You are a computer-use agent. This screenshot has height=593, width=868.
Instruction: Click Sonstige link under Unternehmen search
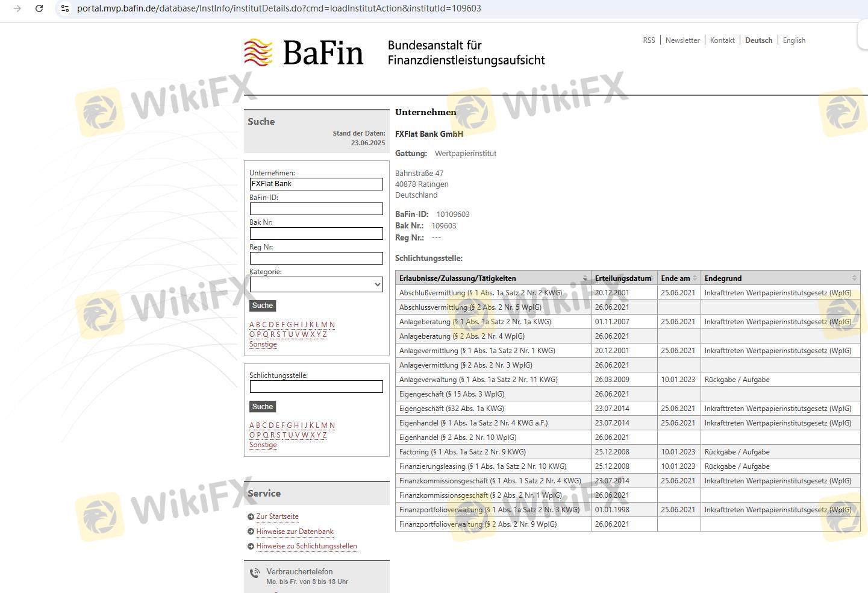(263, 344)
